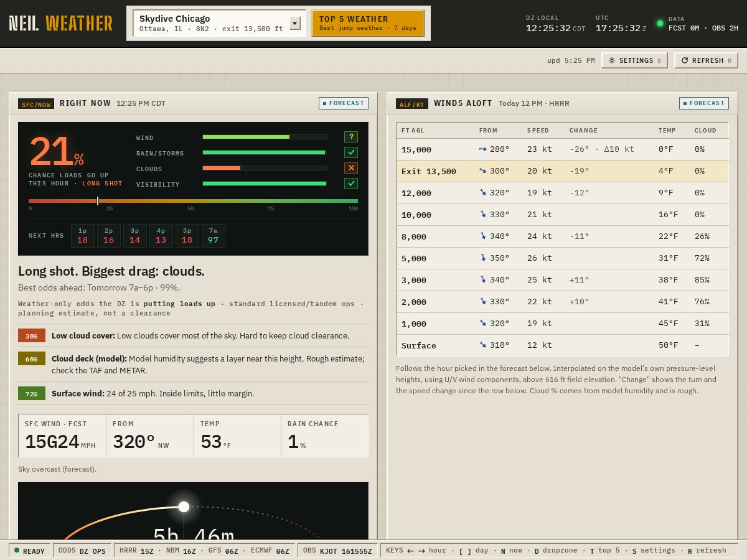Screen dimensions: 747x560
Task: Click the HRRR 15Z model status entry
Action: [x=136, y=551]
